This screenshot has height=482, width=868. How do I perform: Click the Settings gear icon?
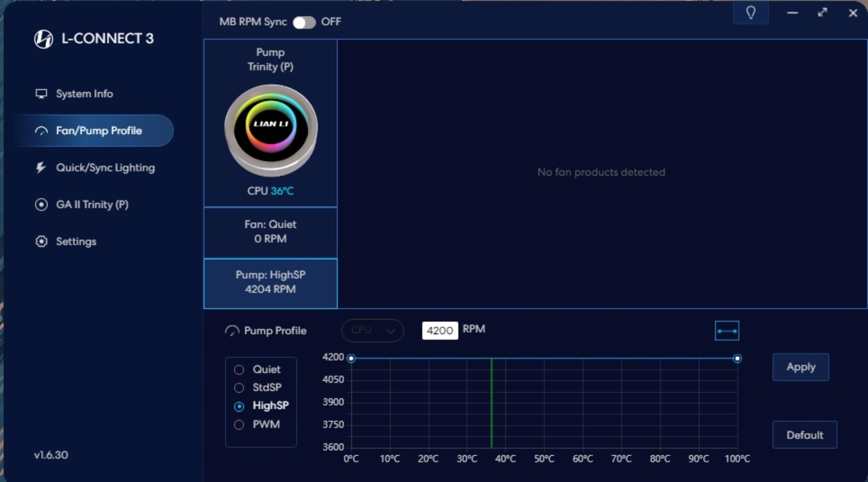[41, 241]
